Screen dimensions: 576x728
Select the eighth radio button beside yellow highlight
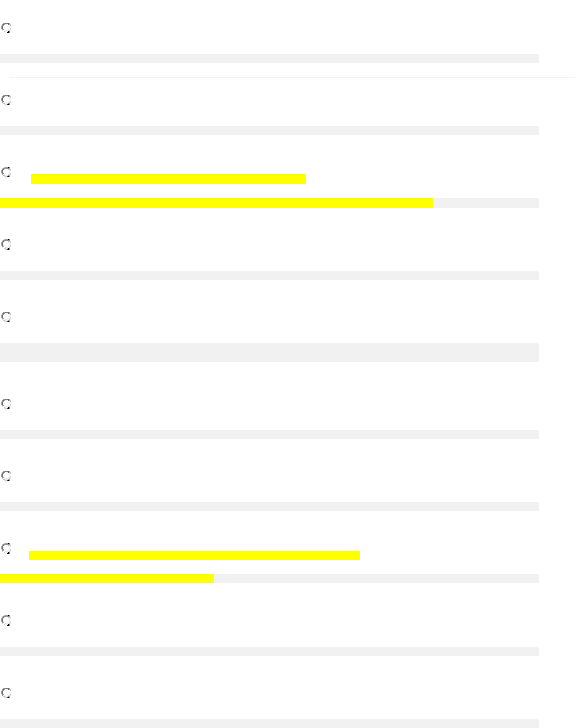coord(6,548)
